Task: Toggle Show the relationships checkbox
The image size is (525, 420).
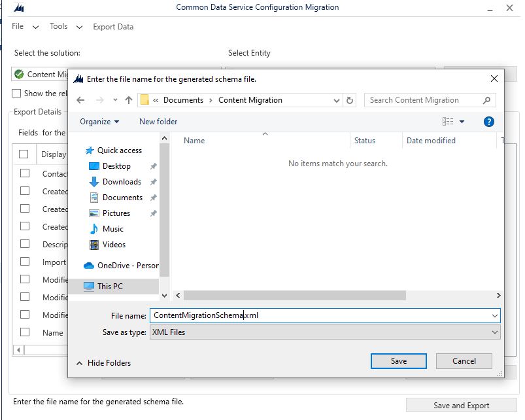Action: pyautogui.click(x=16, y=93)
